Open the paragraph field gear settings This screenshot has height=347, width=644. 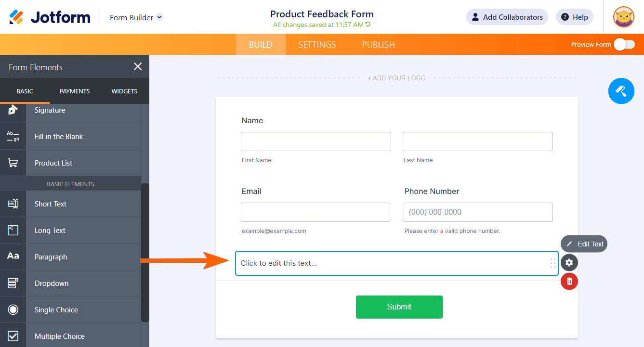[569, 262]
